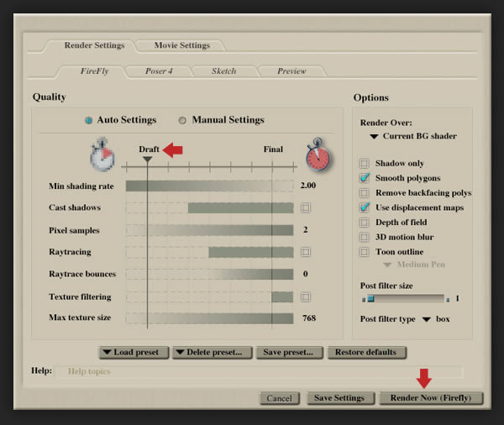504x425 pixels.
Task: Select the Auto Settings radio button
Action: 89,120
